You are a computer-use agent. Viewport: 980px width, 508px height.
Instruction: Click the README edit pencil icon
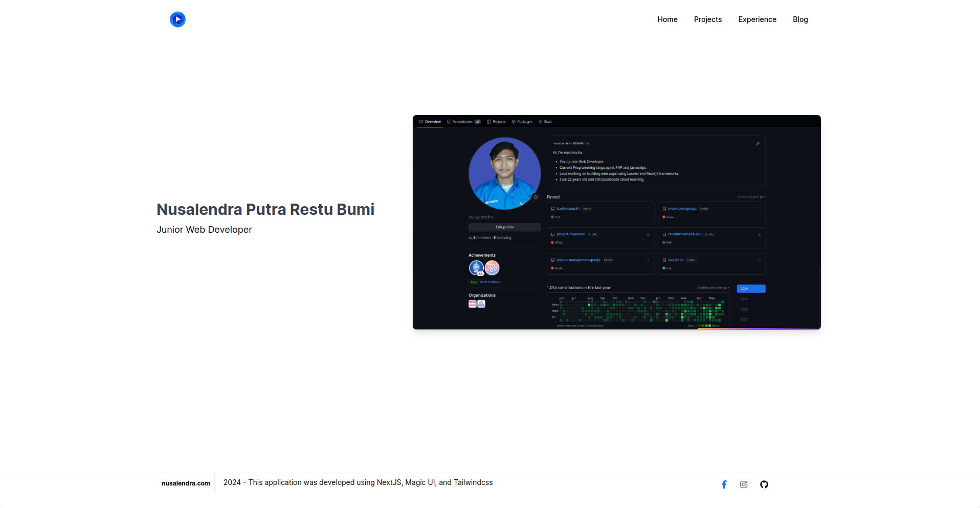(758, 144)
